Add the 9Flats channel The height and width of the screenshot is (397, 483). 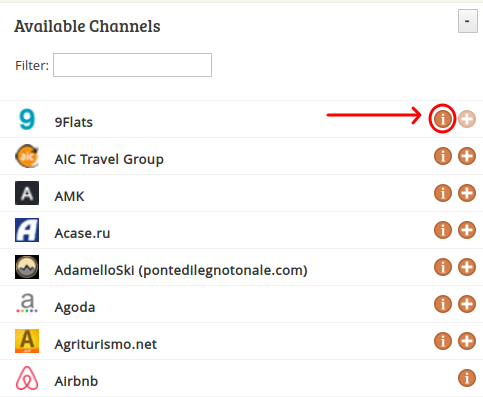[467, 119]
